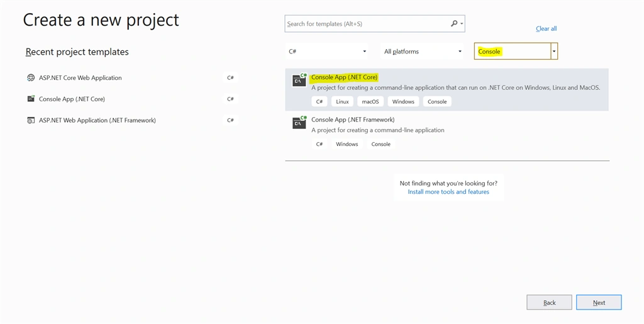Viewport: 644px width, 324px height.
Task: Click the Console App (.NET Core) template icon
Action: coord(299,80)
